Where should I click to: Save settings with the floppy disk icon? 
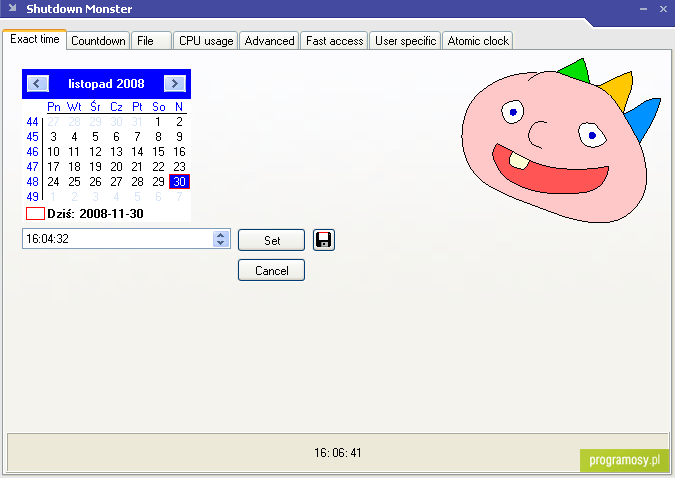coord(323,240)
